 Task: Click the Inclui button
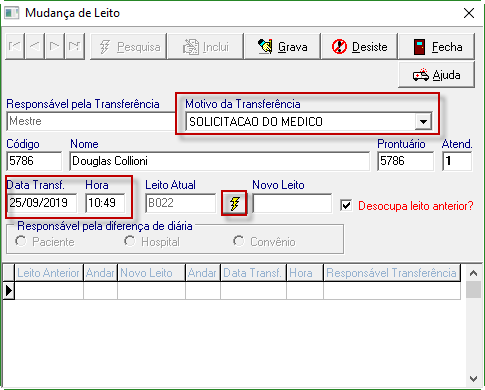205,47
